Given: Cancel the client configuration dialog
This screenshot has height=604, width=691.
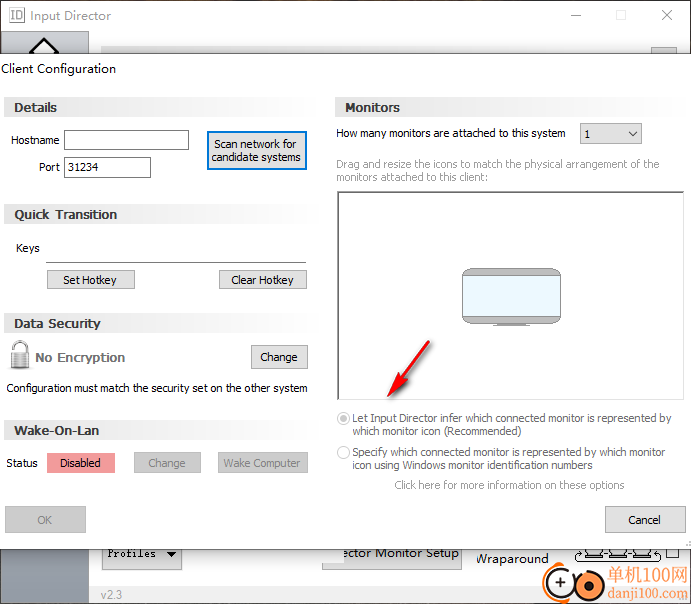Looking at the screenshot, I should click(x=645, y=520).
